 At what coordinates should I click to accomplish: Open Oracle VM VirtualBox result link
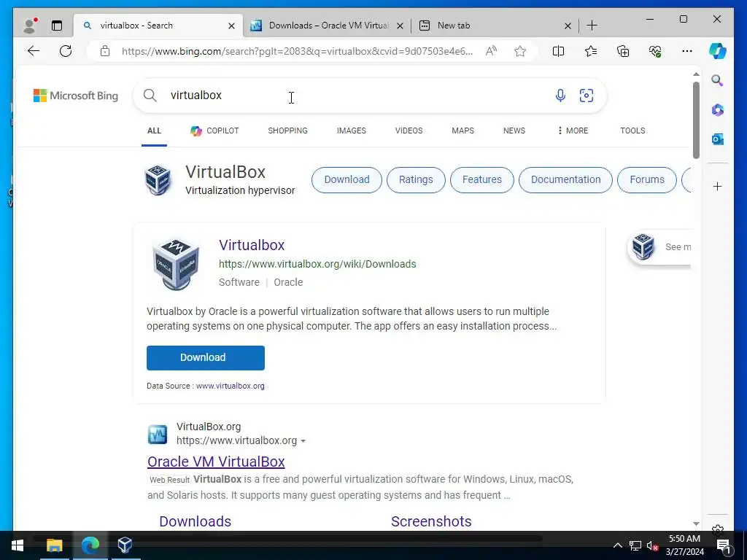(216, 462)
